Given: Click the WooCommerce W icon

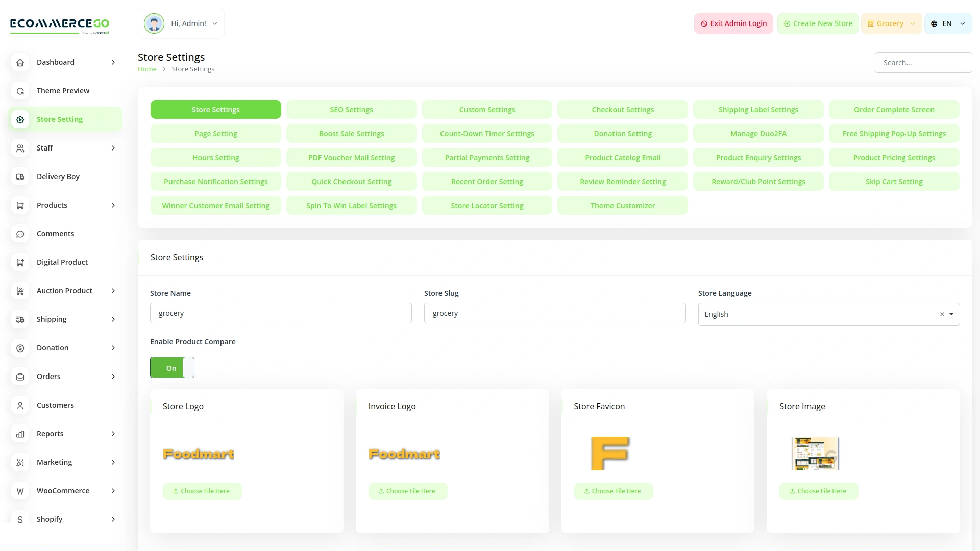Looking at the screenshot, I should coord(20,491).
